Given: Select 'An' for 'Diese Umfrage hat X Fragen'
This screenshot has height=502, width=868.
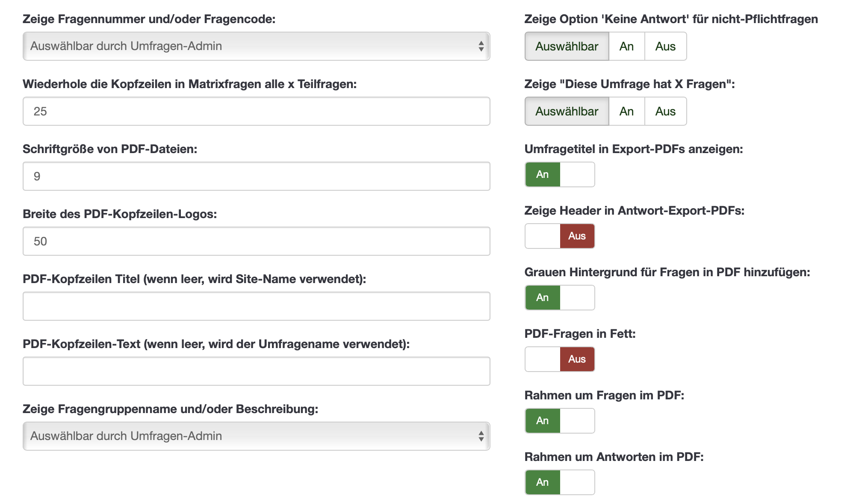Looking at the screenshot, I should pyautogui.click(x=626, y=111).
